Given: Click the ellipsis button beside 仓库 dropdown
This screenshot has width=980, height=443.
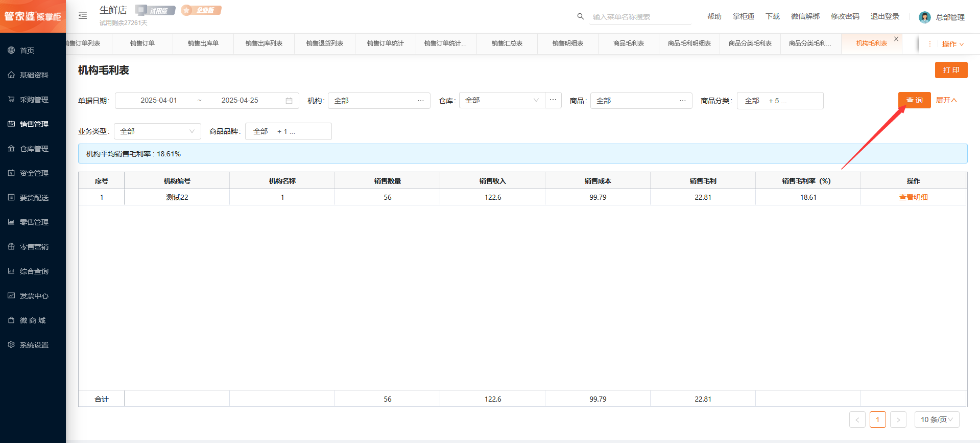Looking at the screenshot, I should tap(553, 100).
